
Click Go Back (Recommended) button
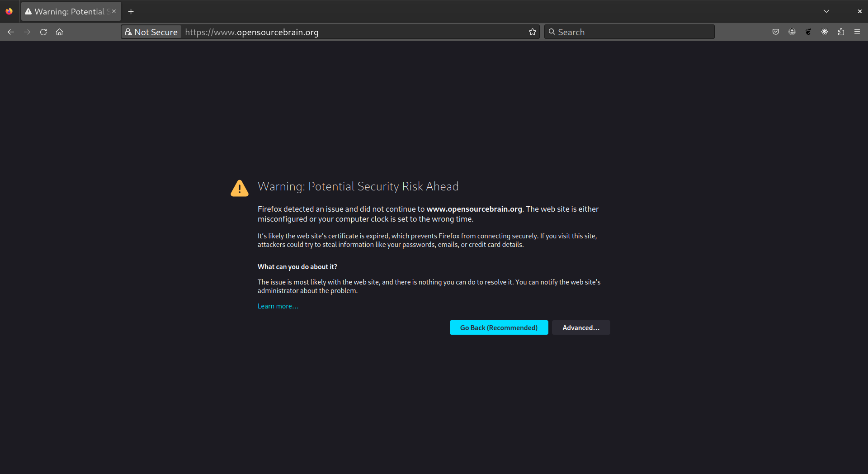499,327
